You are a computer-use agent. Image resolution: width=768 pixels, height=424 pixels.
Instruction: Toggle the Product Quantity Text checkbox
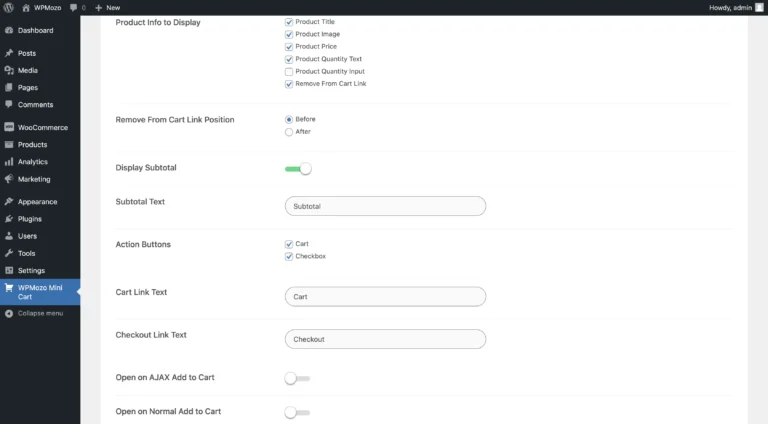point(289,59)
